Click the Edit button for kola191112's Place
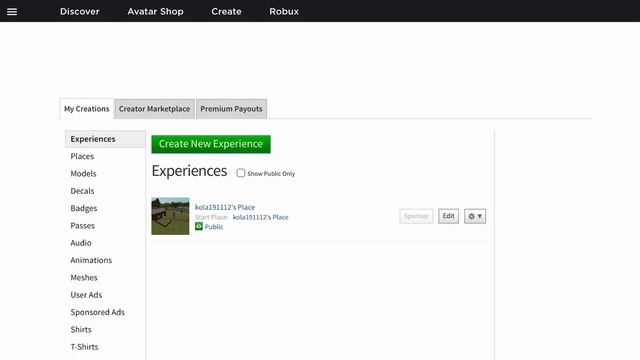640x360 pixels. [449, 216]
